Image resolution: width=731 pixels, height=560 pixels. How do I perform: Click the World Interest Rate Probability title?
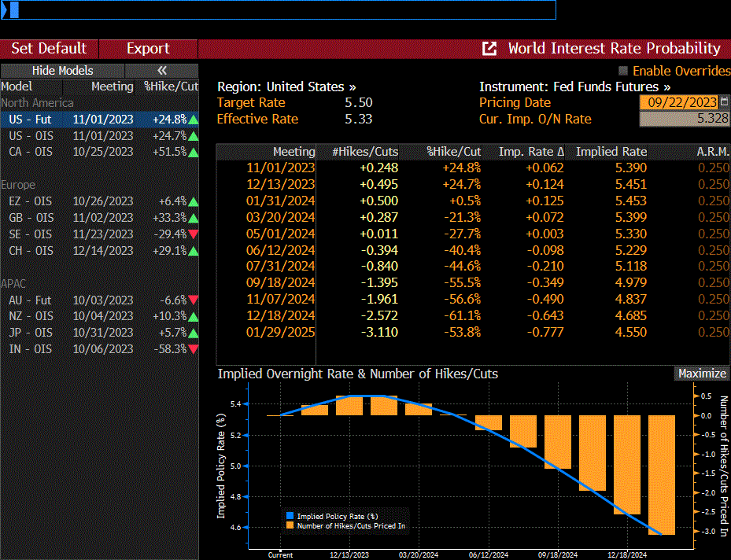coord(614,49)
